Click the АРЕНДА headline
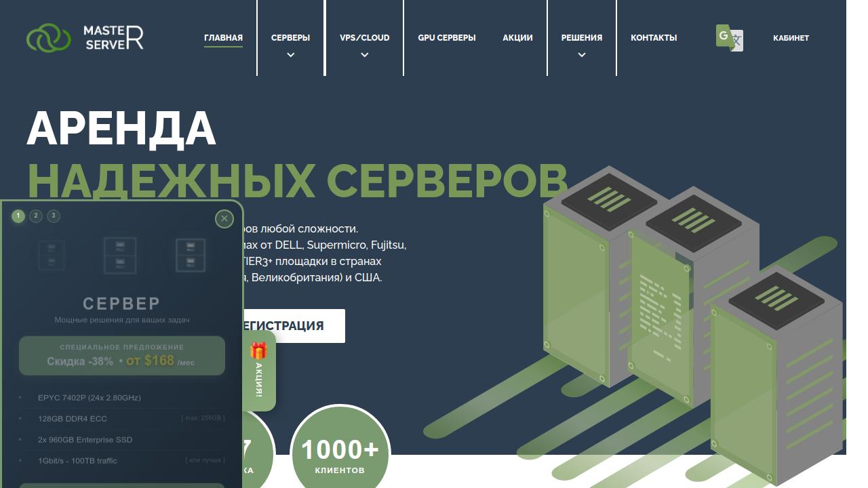Image resolution: width=868 pixels, height=488 pixels. pyautogui.click(x=121, y=128)
